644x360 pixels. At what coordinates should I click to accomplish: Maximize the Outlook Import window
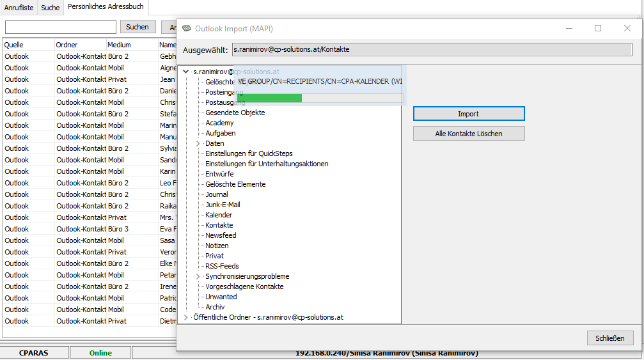pyautogui.click(x=598, y=28)
